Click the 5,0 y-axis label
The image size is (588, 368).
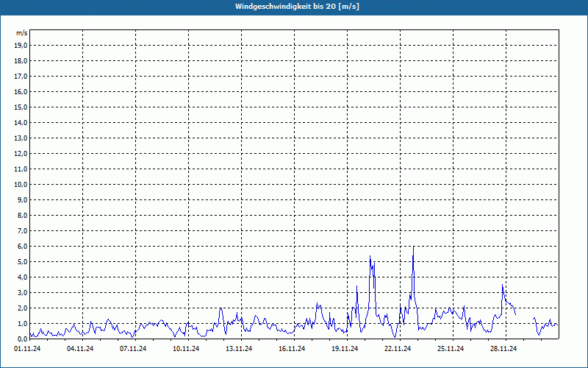tap(23, 262)
